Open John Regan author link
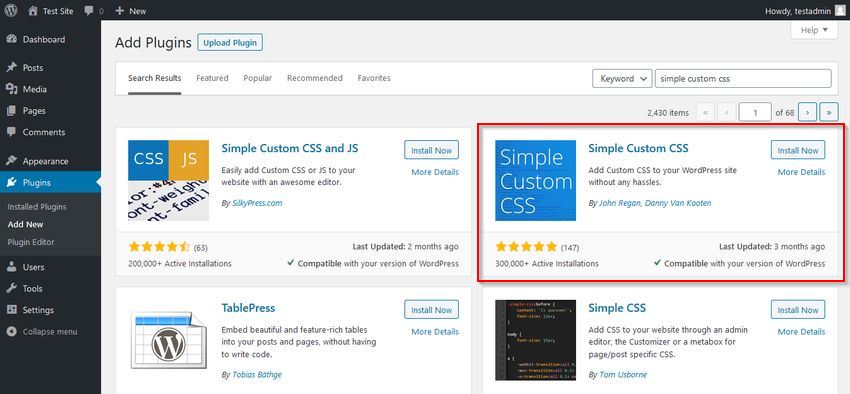850x394 pixels. tap(621, 203)
